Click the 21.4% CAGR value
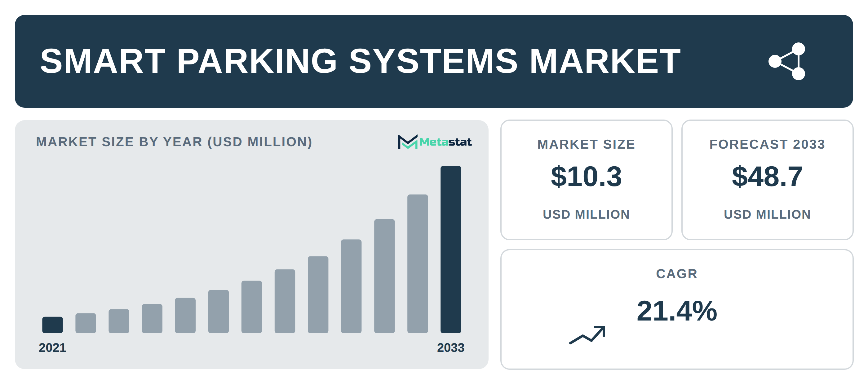 tap(677, 311)
